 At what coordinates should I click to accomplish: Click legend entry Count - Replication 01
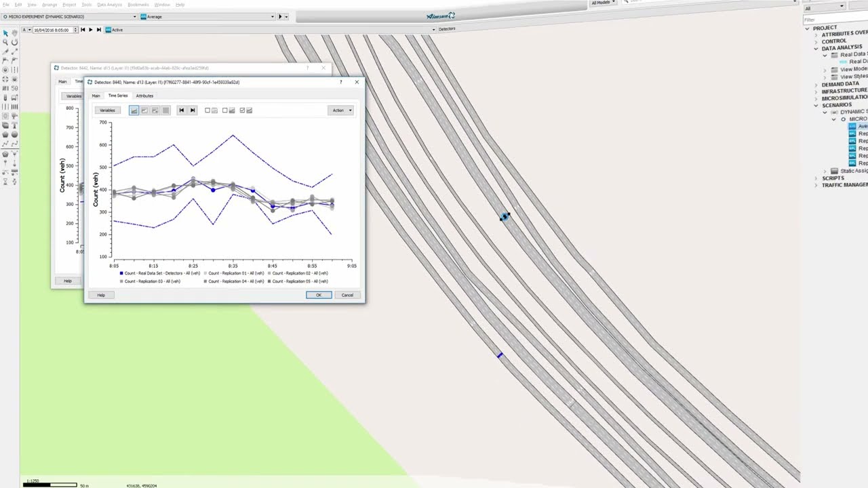[x=235, y=273]
